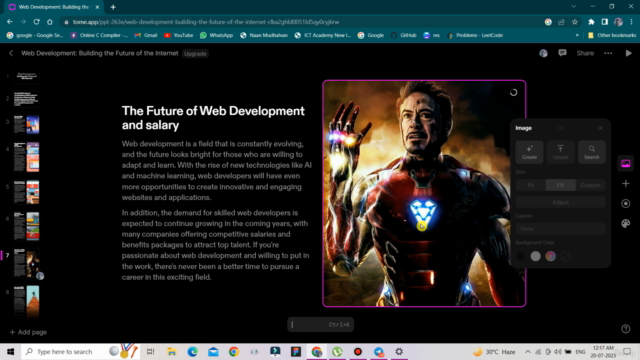Reload the page in browser

[x=36, y=22]
